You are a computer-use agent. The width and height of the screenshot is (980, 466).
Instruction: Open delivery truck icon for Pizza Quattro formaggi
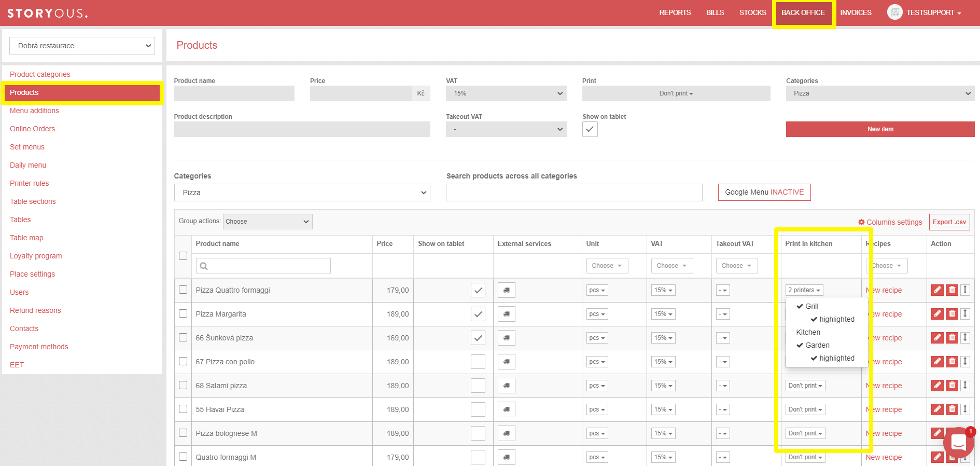click(507, 290)
